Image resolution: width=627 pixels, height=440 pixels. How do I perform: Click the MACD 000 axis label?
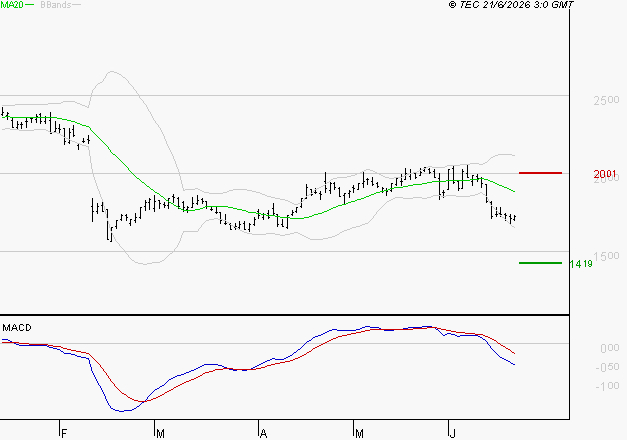[610, 348]
